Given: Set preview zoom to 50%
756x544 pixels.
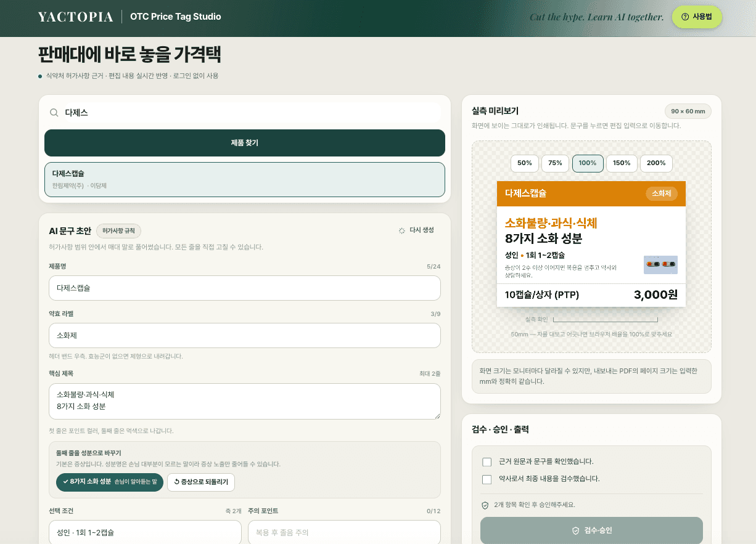Looking at the screenshot, I should [525, 163].
